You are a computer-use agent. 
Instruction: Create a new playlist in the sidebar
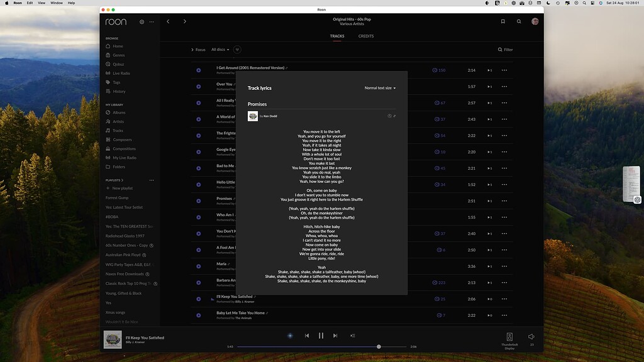click(122, 188)
